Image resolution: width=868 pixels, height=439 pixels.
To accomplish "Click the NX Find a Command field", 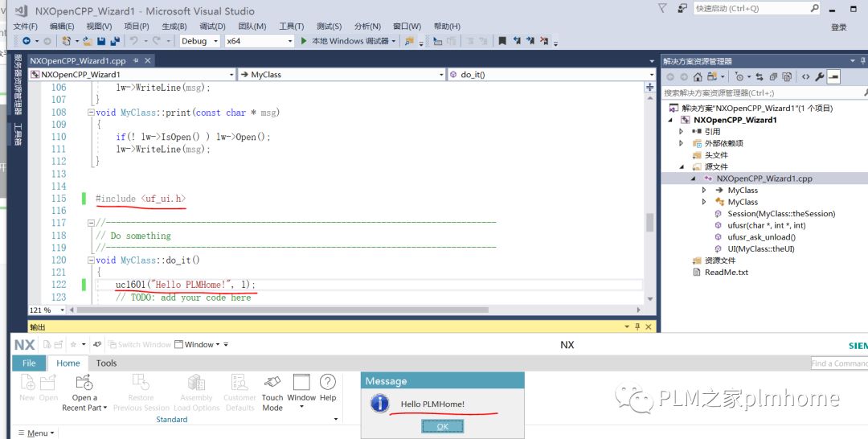I will click(x=839, y=363).
